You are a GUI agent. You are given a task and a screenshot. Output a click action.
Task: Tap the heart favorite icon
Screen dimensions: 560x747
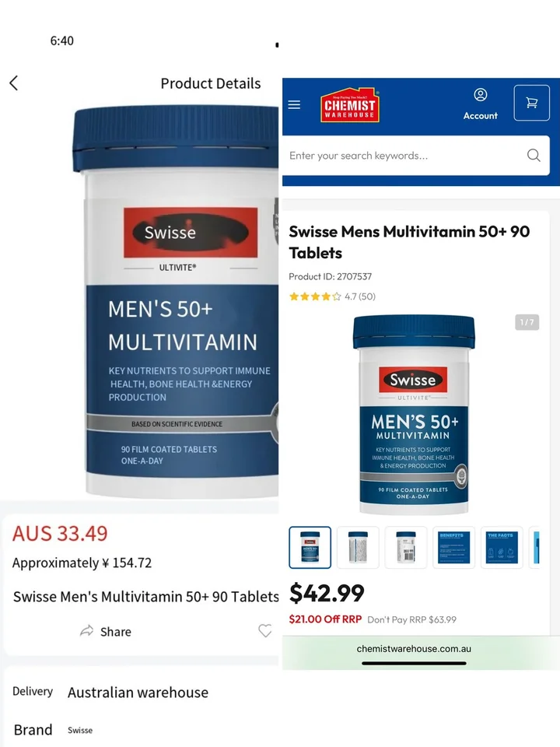264,631
